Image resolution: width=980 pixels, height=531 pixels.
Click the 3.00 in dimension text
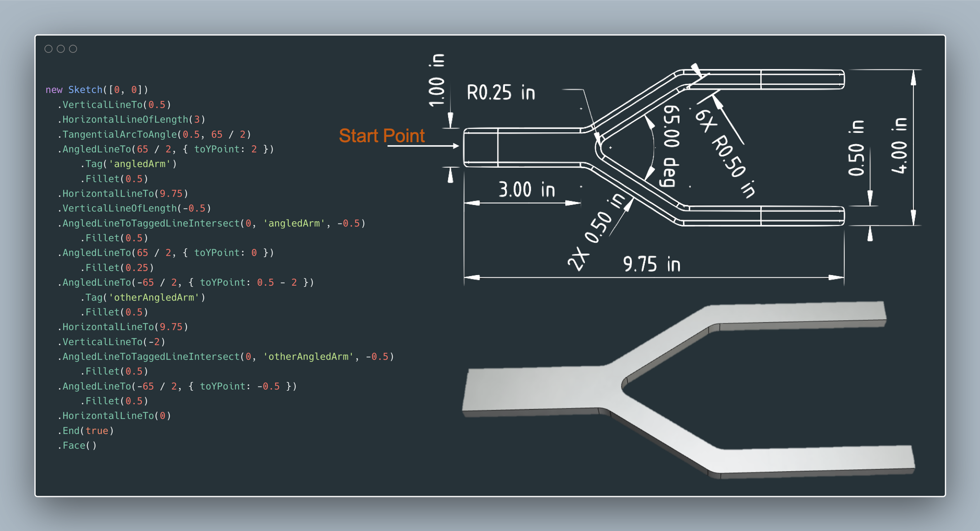click(527, 190)
